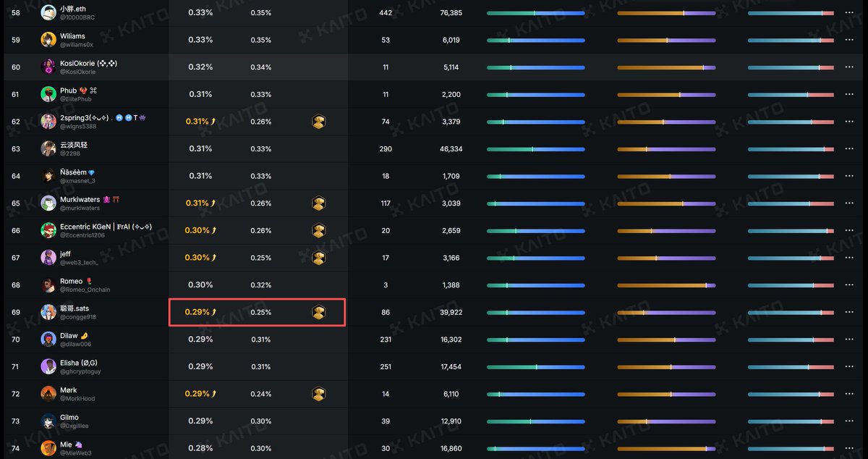Click handle @congge918
Screen dimensions: 868x459
[x=78, y=317]
